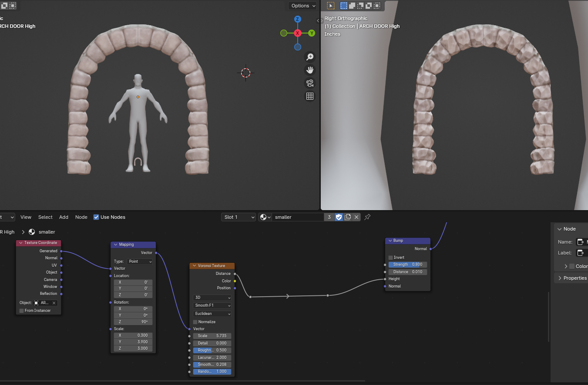Open the Euclidean distance metric dropdown

tap(212, 314)
